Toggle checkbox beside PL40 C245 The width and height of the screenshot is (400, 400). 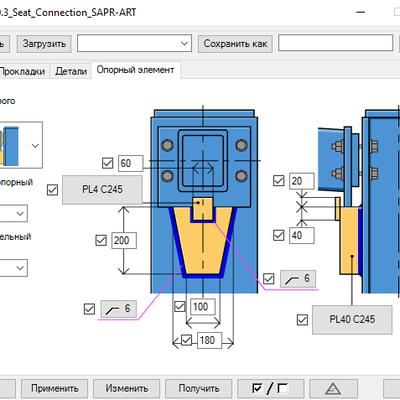[302, 320]
